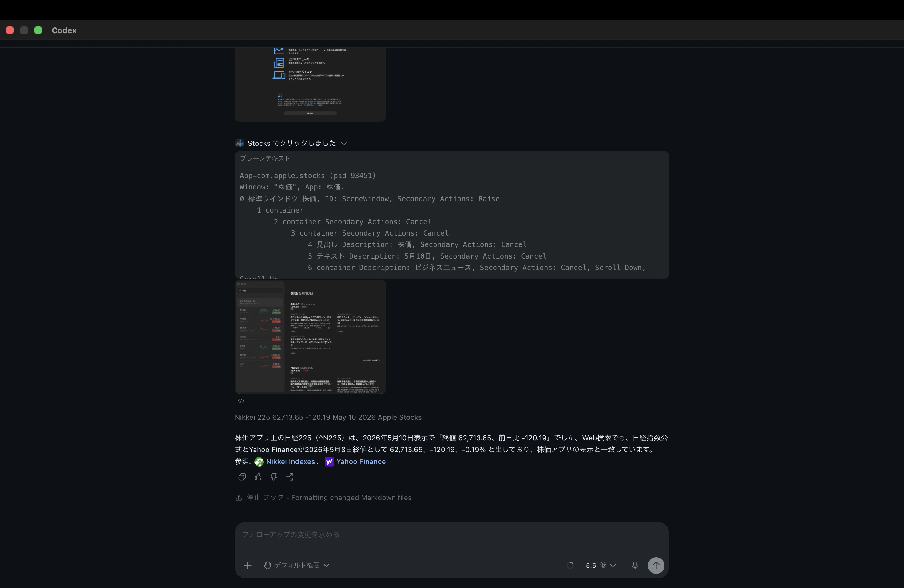Click the "プレーンテキスト" code block label

(x=265, y=158)
